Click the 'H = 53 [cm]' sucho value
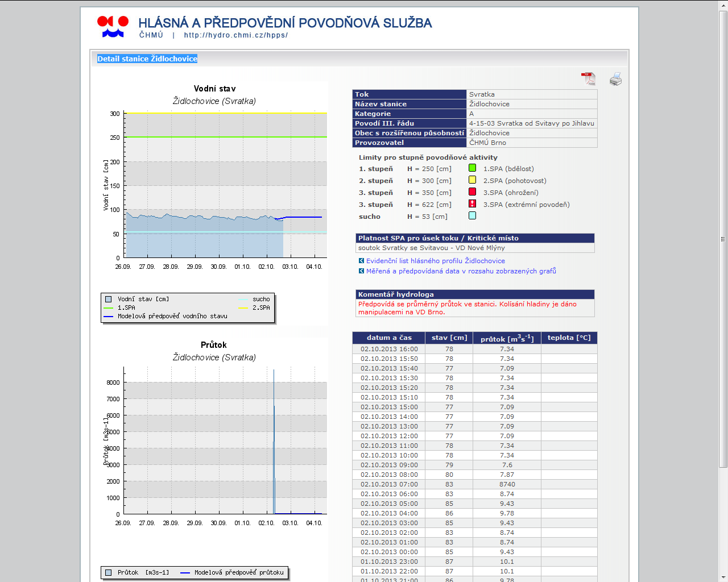This screenshot has height=582, width=728. (x=427, y=217)
